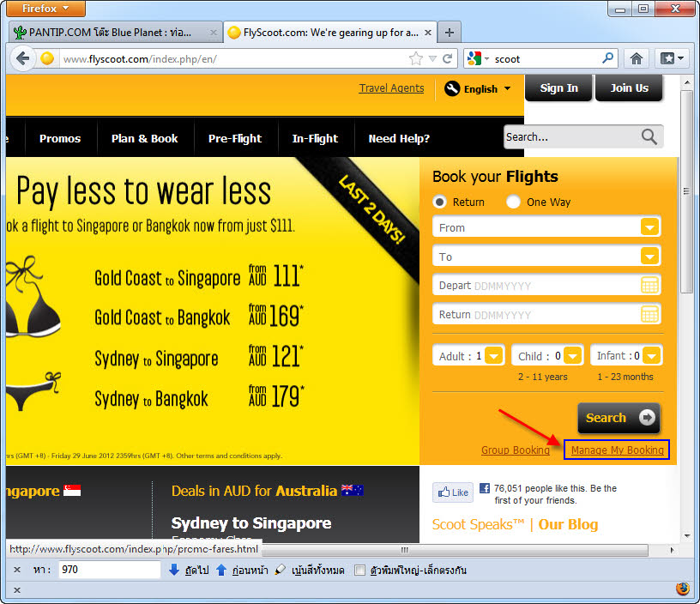Toggle the match case checkbox in find bar

(359, 570)
